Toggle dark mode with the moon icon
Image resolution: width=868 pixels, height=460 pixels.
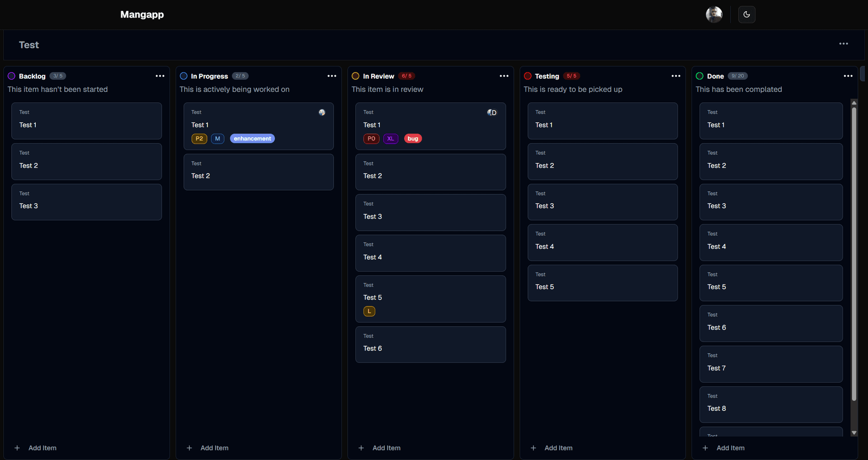[746, 14]
